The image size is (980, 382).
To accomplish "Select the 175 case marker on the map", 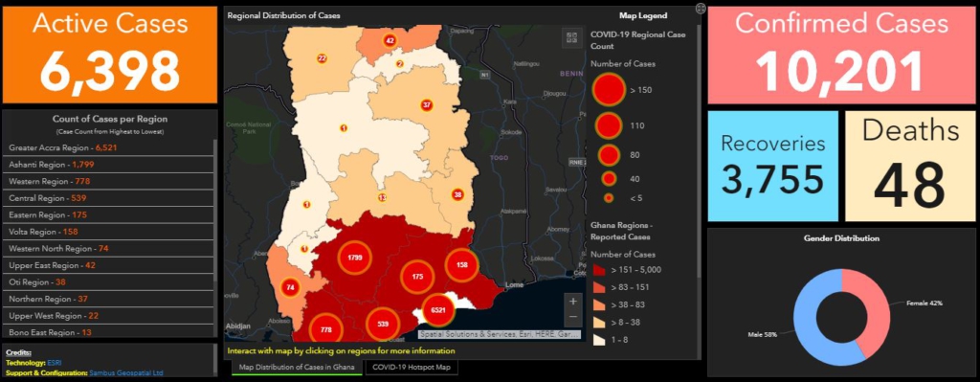I will (417, 277).
